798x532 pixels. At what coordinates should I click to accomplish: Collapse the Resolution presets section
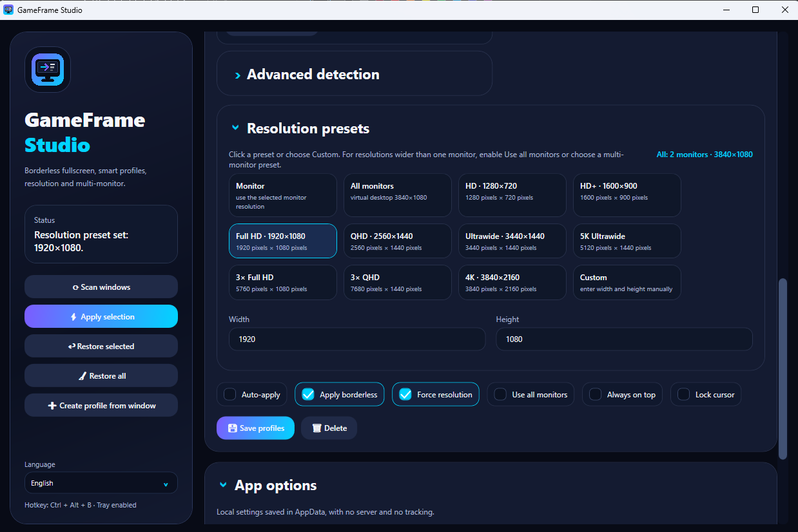pyautogui.click(x=235, y=128)
